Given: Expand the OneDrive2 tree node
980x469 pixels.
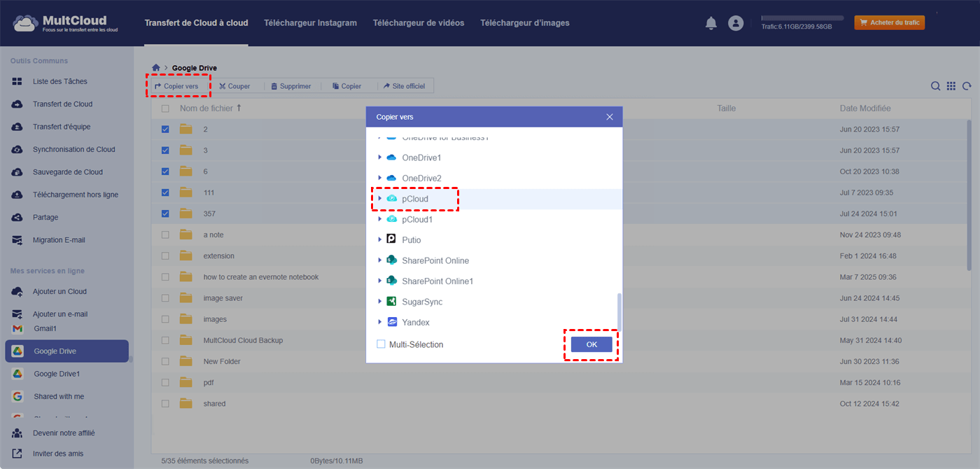Looking at the screenshot, I should [x=380, y=178].
